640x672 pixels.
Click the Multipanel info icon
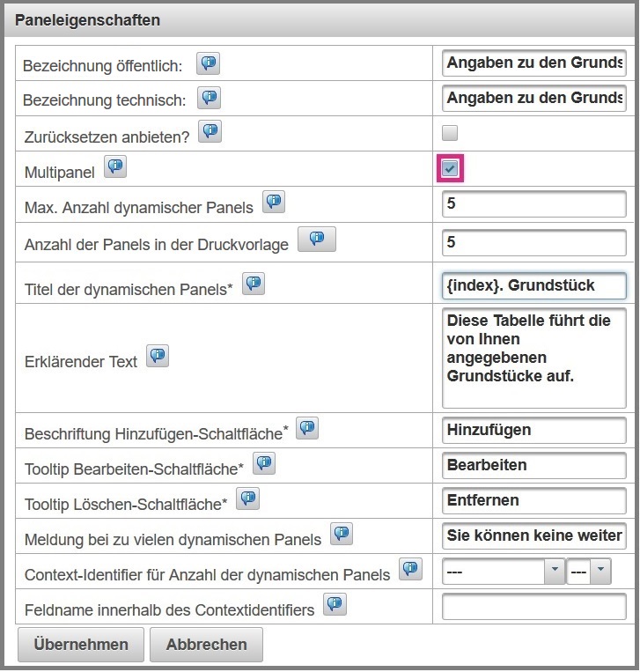(x=115, y=167)
